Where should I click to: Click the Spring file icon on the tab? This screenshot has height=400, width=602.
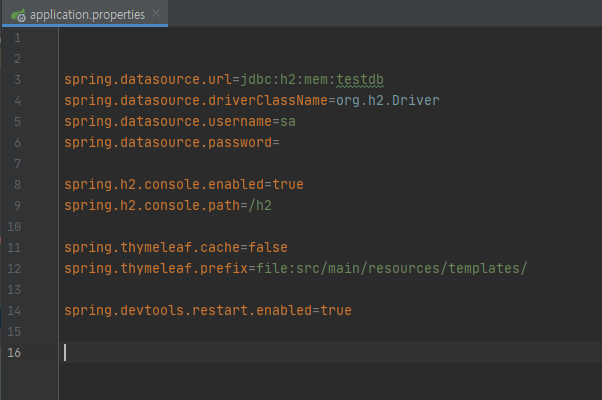pos(18,15)
